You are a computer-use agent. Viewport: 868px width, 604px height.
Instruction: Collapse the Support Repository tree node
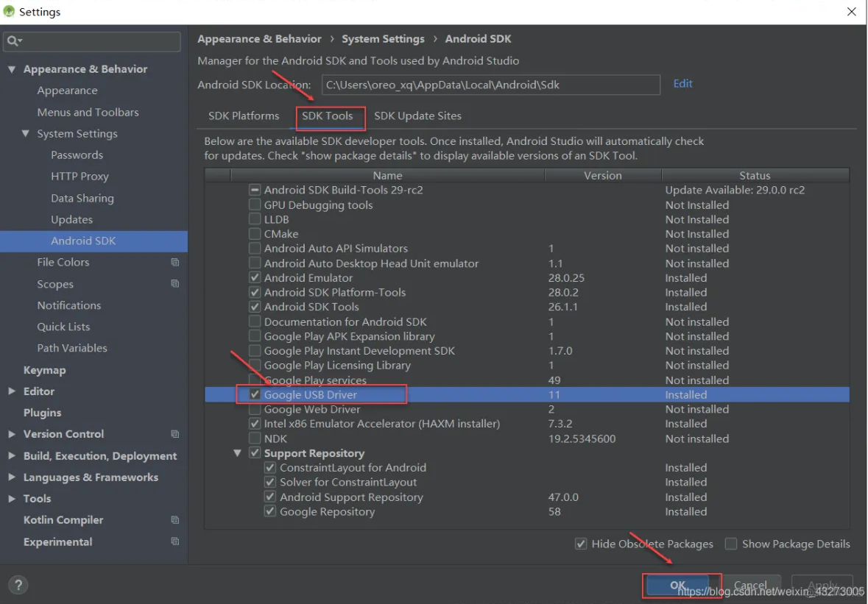coord(237,453)
